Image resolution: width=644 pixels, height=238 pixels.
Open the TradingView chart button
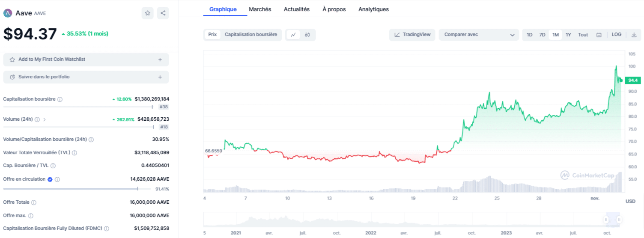point(412,35)
